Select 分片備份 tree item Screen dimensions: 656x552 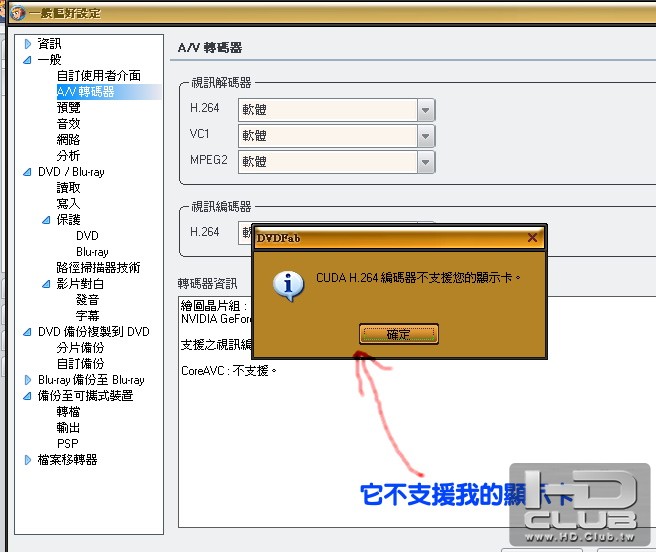[x=80, y=348]
